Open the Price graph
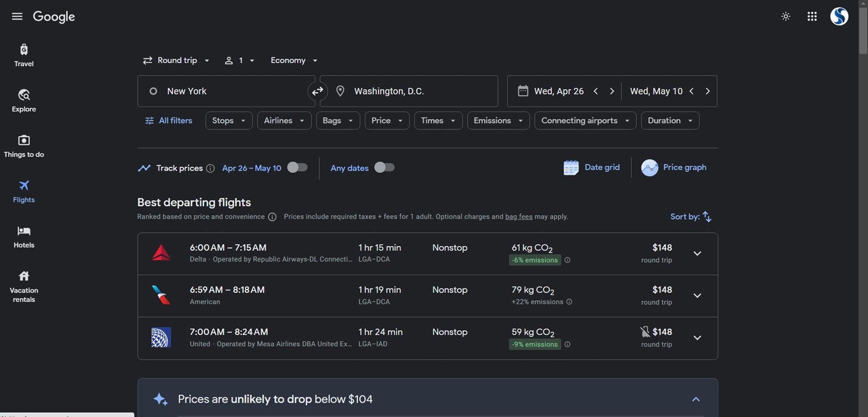Viewport: 868px width, 417px height. click(674, 167)
